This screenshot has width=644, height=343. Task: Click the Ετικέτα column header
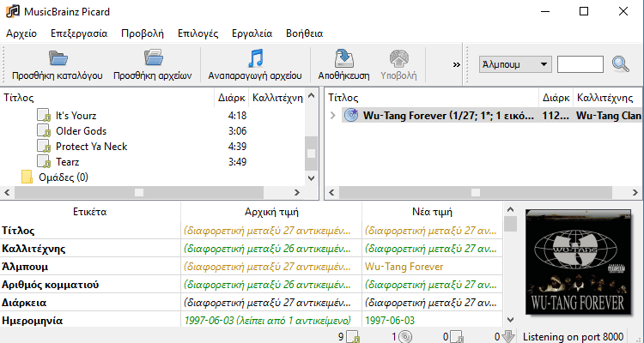[x=90, y=212]
